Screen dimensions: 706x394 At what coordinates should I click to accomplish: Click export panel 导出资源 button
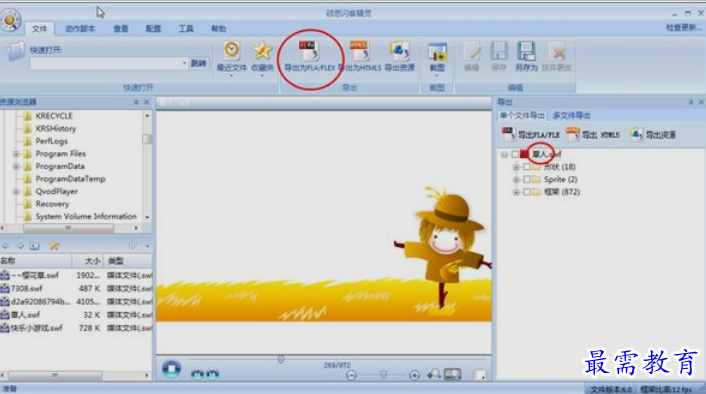[x=653, y=134]
